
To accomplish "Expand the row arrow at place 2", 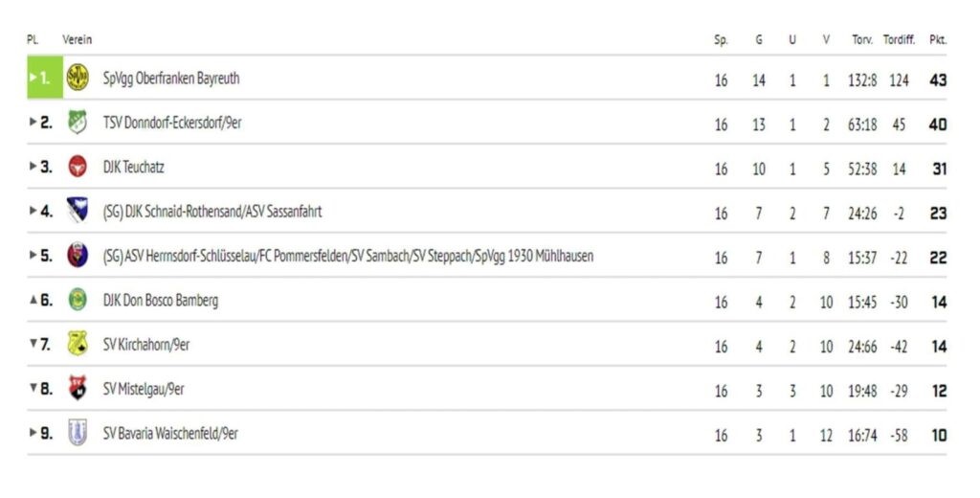I will tap(33, 123).
